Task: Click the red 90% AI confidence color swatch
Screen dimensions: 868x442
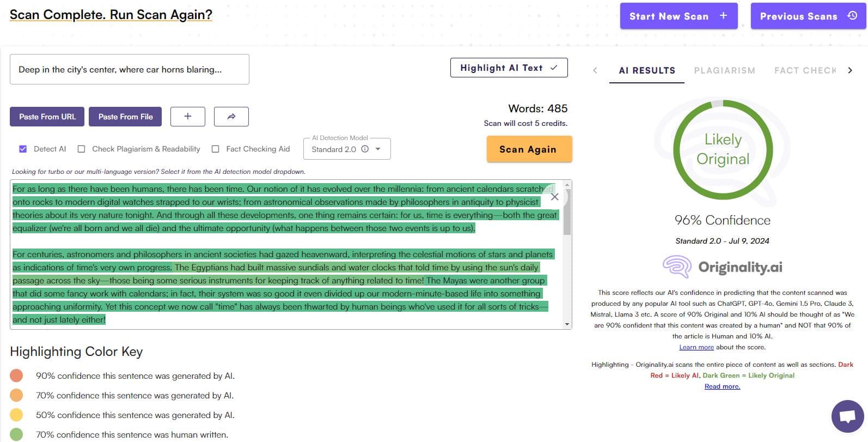Action: [16, 376]
